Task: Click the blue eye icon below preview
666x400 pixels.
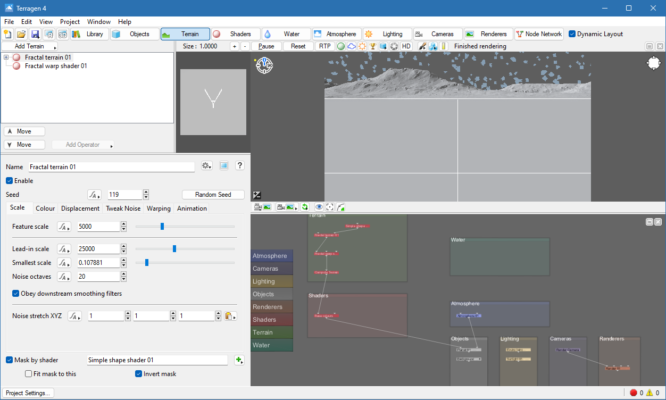Action: click(x=319, y=207)
